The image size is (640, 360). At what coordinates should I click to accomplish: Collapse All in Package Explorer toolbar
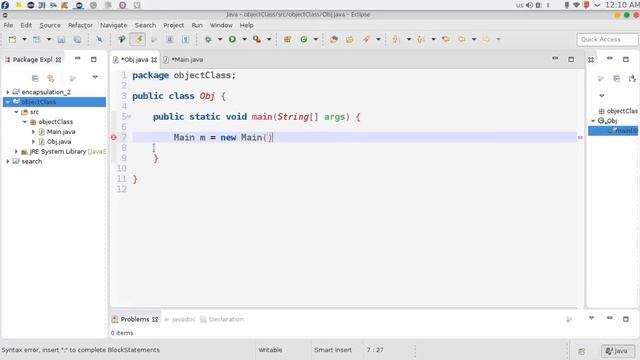pyautogui.click(x=35, y=78)
